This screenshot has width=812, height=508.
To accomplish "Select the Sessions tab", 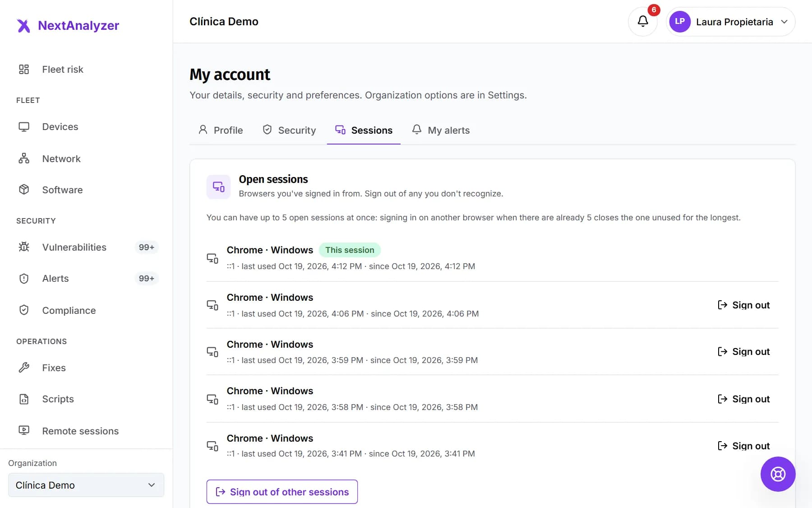I will click(x=364, y=130).
